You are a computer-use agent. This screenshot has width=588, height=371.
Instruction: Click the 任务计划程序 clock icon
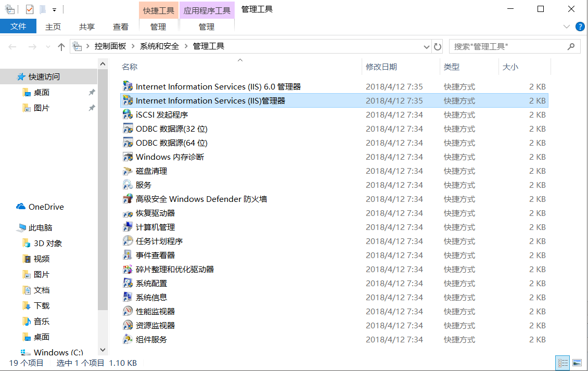(128, 241)
